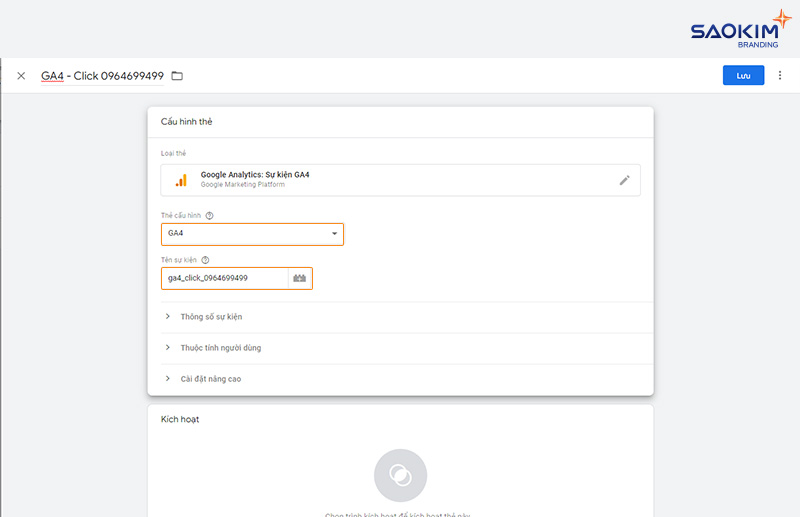Open help icon next to Thẻ cấu hình

coord(209,215)
